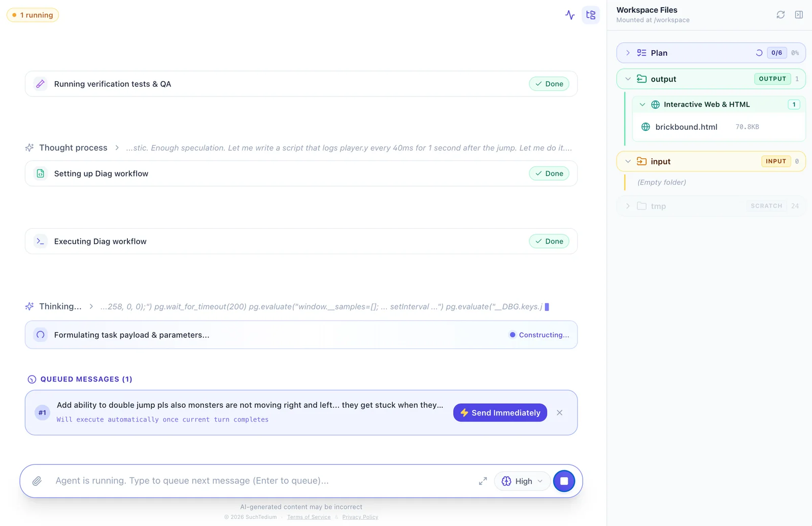Collapse the input folder chevron
The width and height of the screenshot is (812, 526).
628,161
